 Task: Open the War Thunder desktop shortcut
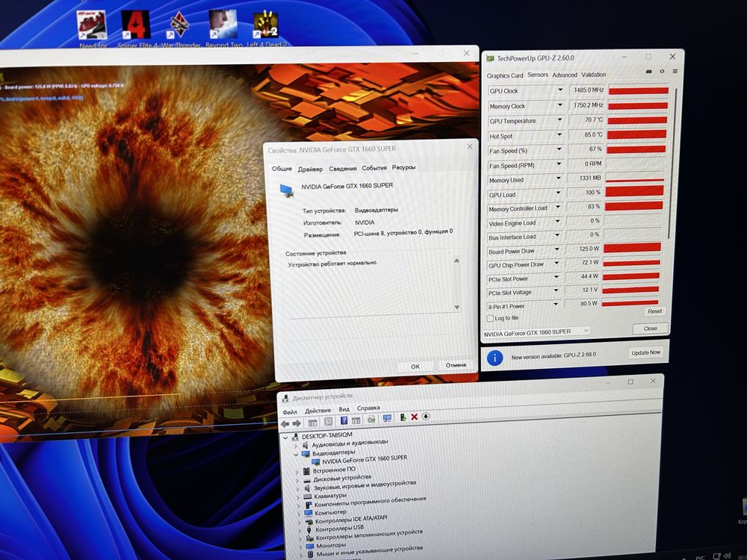coord(180,28)
